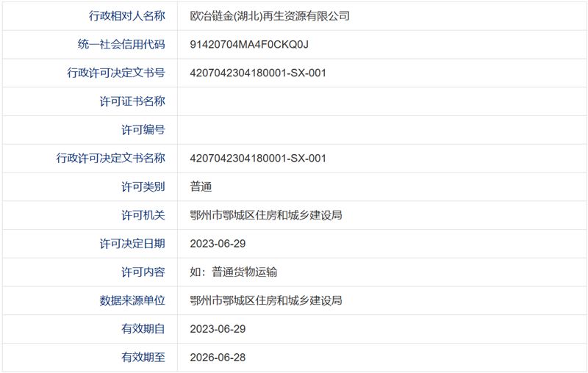Screen dimensions: 588x373
Task: Select 鄂州市鄂城区住房和城乡建设局 in the 数据来源单位 row
Action: [266, 300]
